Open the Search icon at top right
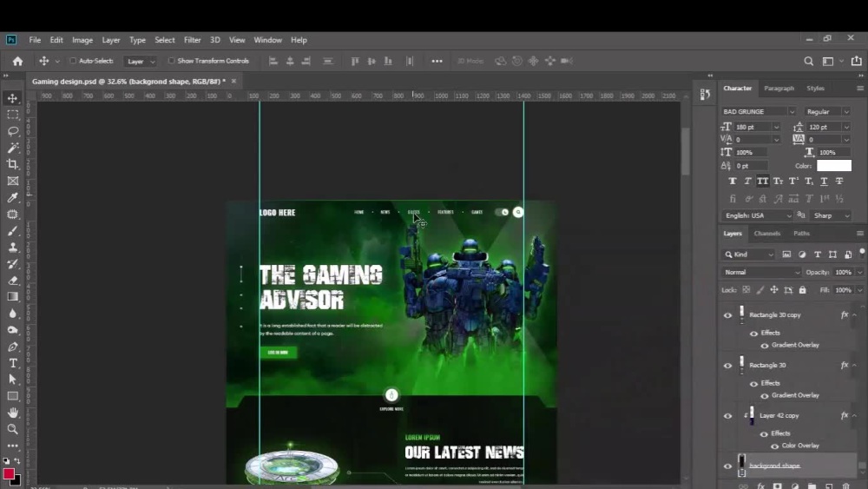868x489 pixels. coord(809,61)
